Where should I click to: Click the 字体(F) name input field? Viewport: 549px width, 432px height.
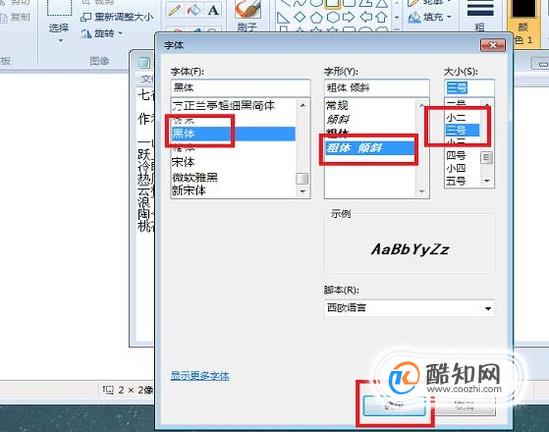(240, 88)
